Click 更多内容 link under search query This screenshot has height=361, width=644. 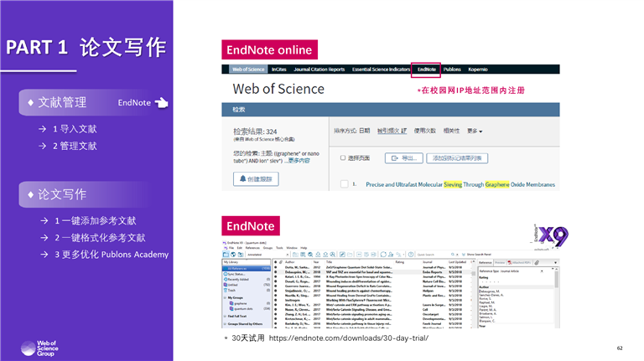point(299,161)
